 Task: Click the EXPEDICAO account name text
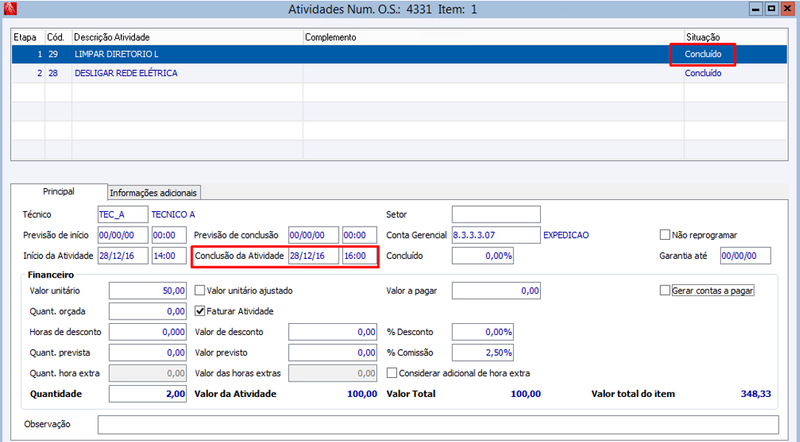click(x=566, y=235)
